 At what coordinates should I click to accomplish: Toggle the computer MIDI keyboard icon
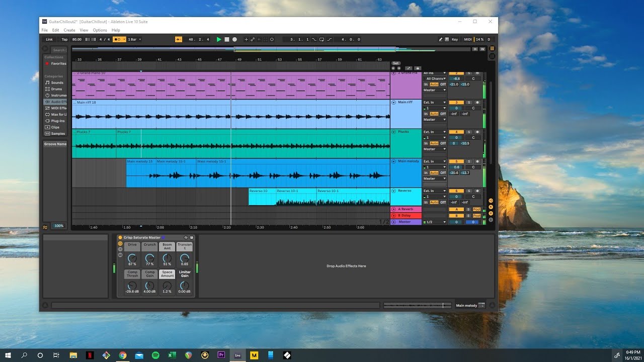click(447, 39)
